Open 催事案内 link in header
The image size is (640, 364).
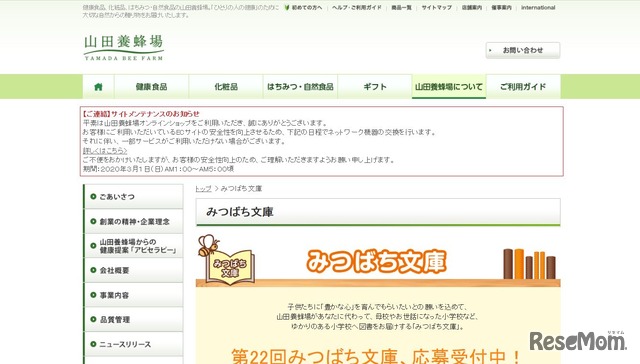pyautogui.click(x=501, y=7)
